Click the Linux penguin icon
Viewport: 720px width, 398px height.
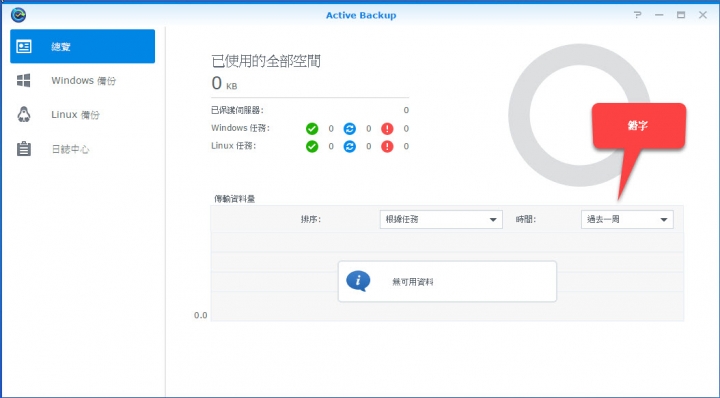(24, 114)
